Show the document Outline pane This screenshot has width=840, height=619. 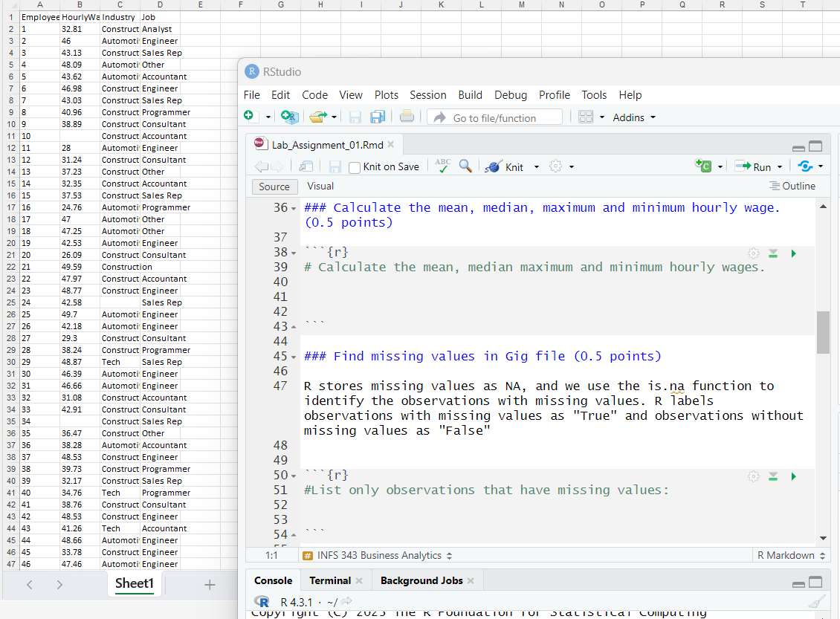(x=792, y=186)
